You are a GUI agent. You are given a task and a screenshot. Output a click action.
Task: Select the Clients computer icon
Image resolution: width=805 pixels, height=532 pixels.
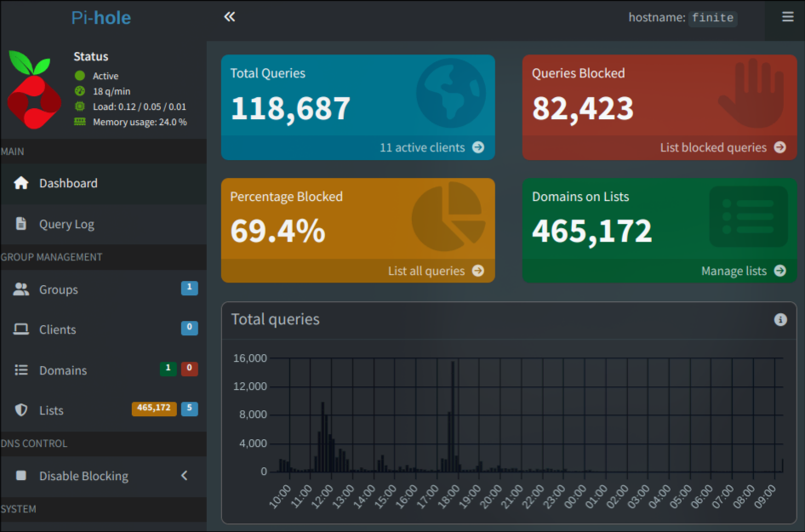pos(20,329)
